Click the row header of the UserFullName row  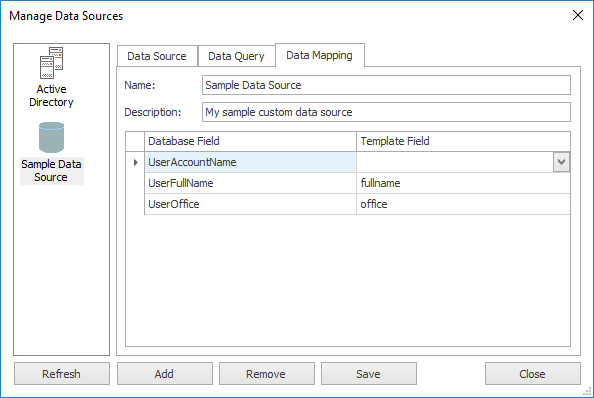coord(135,183)
